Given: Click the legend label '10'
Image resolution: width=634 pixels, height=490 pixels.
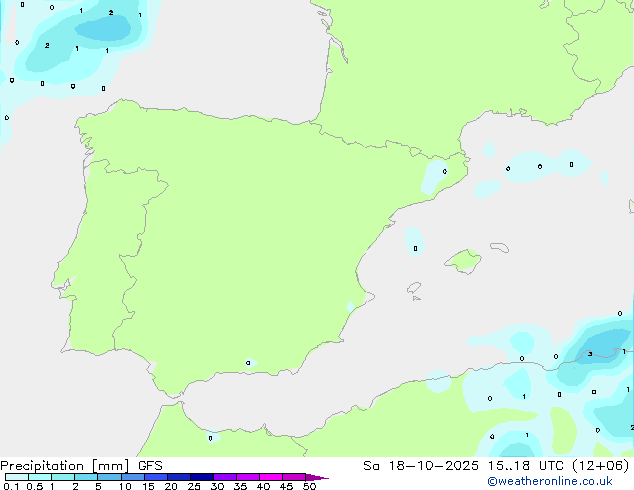Looking at the screenshot, I should tap(125, 486).
